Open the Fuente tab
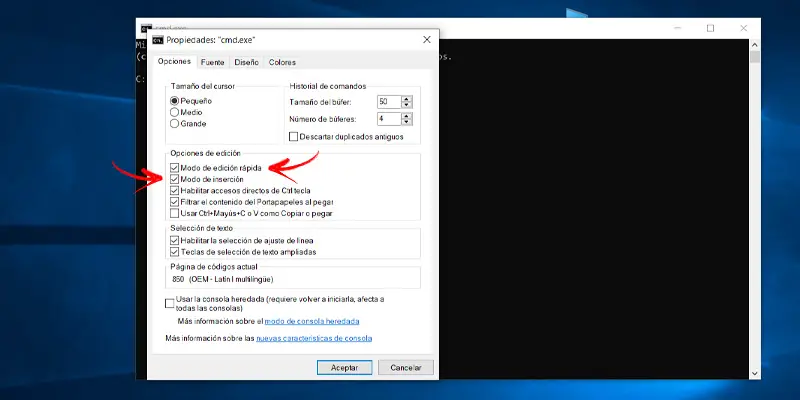This screenshot has width=800, height=400. click(x=212, y=62)
